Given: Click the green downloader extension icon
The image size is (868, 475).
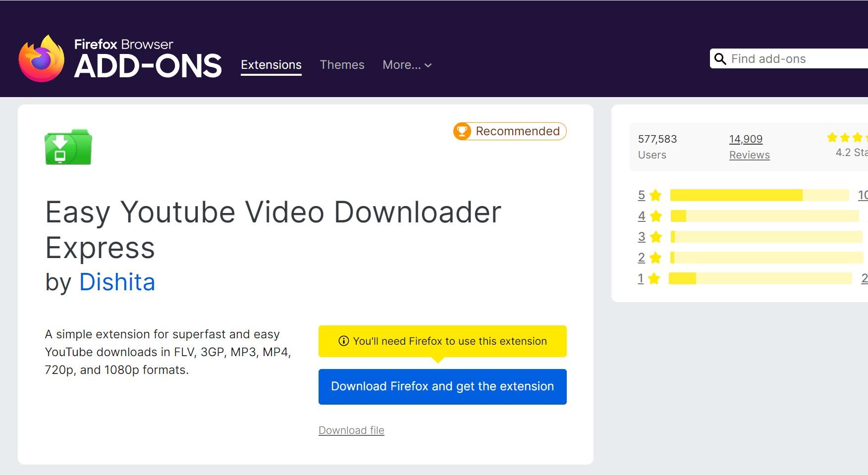Looking at the screenshot, I should (68, 147).
